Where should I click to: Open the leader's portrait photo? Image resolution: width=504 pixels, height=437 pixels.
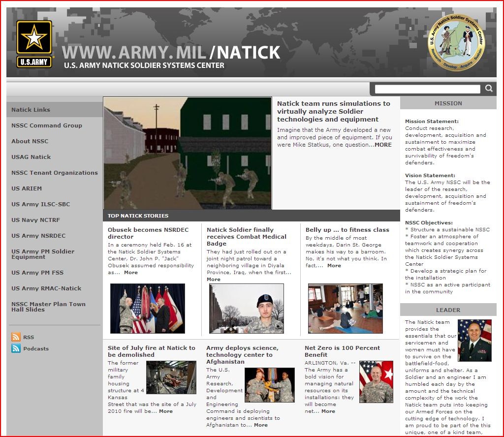click(474, 340)
